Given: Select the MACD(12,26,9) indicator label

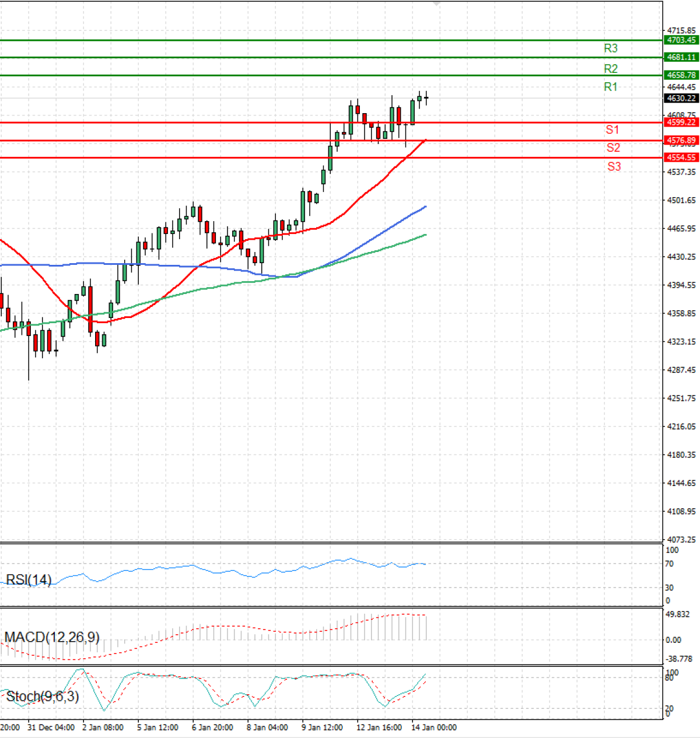Looking at the screenshot, I should pos(52,637).
